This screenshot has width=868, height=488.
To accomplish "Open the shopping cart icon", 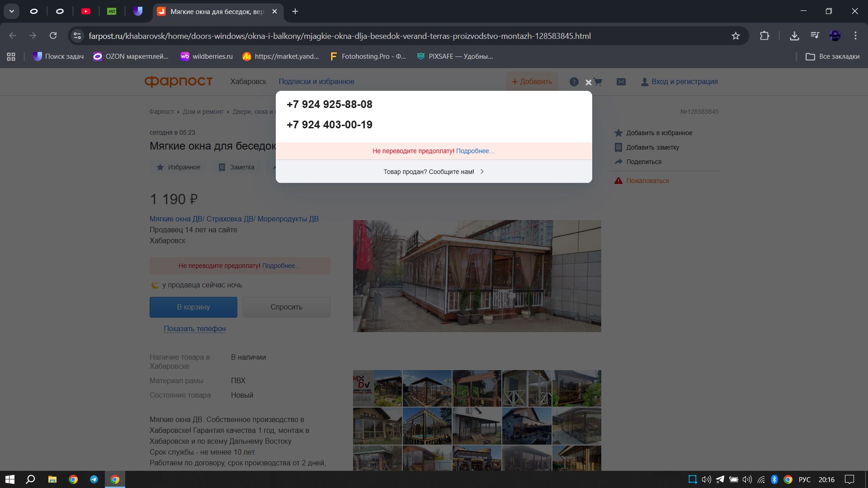I will coord(598,82).
